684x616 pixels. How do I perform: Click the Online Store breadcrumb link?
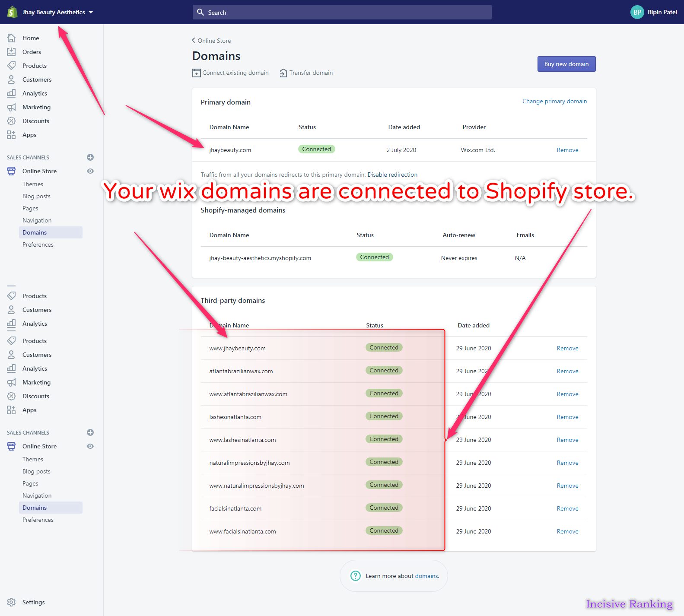(x=214, y=41)
